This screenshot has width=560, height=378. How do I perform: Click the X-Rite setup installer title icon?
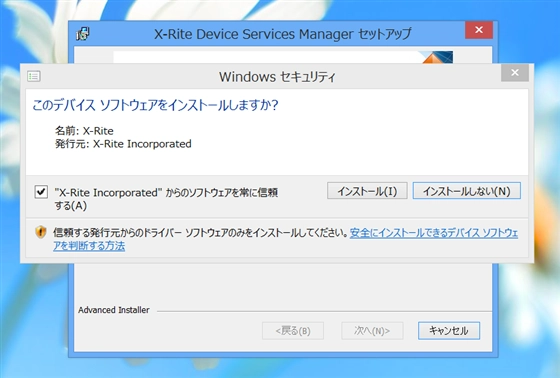click(83, 34)
